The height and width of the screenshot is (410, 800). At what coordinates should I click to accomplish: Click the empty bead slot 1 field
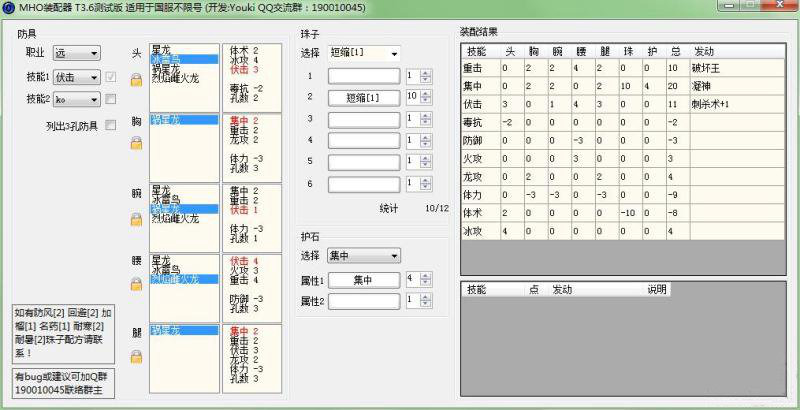[x=364, y=76]
